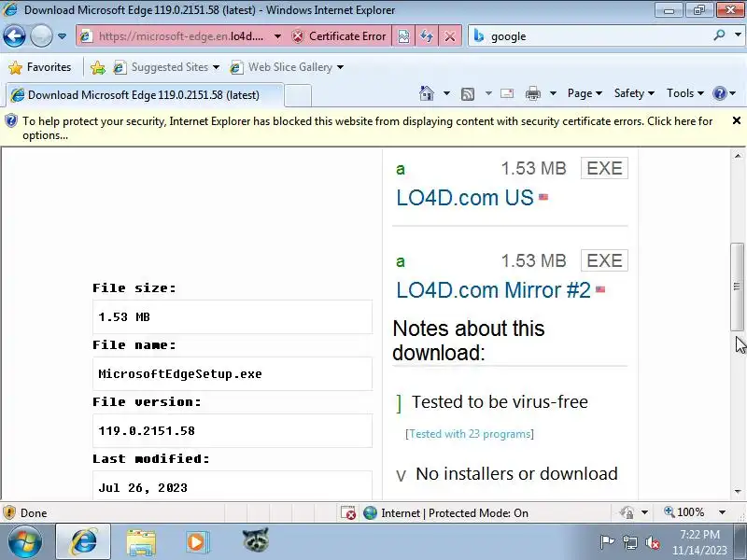The width and height of the screenshot is (747, 560).
Task: Open the Windows Start menu orb
Action: click(24, 542)
